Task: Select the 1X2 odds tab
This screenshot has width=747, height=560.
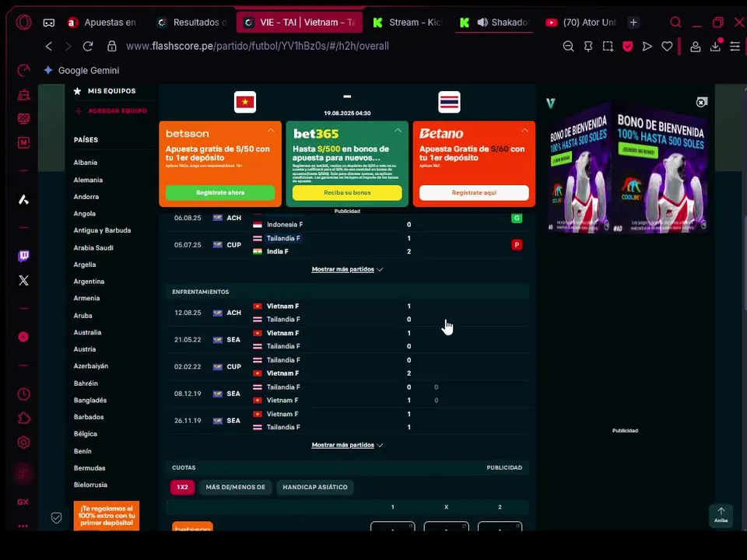Action: point(182,487)
